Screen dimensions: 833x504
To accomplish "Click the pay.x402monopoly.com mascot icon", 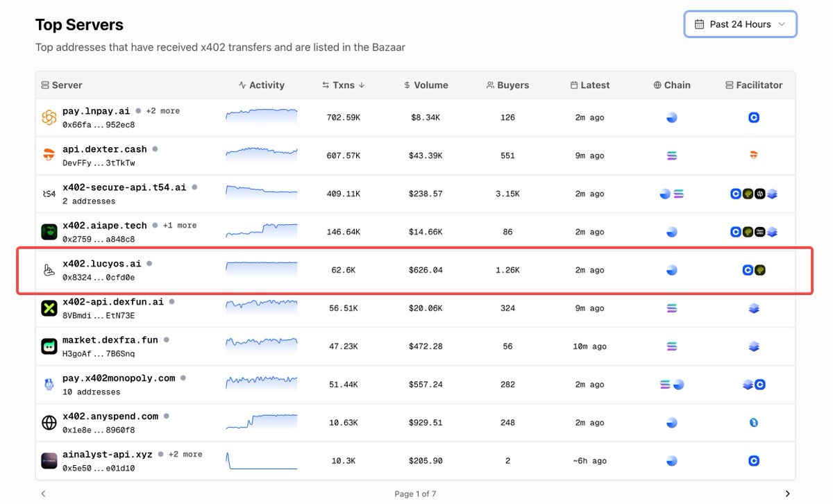I will point(49,385).
